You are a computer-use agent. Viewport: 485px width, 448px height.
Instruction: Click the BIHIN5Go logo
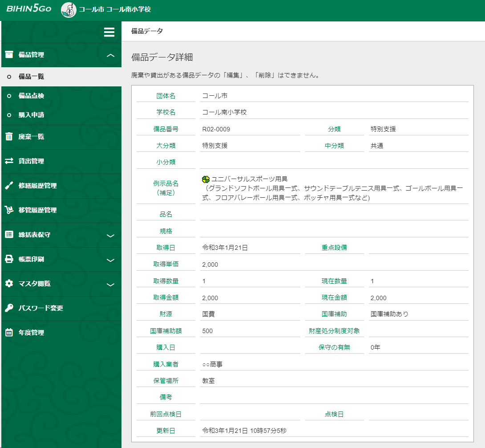(29, 9)
